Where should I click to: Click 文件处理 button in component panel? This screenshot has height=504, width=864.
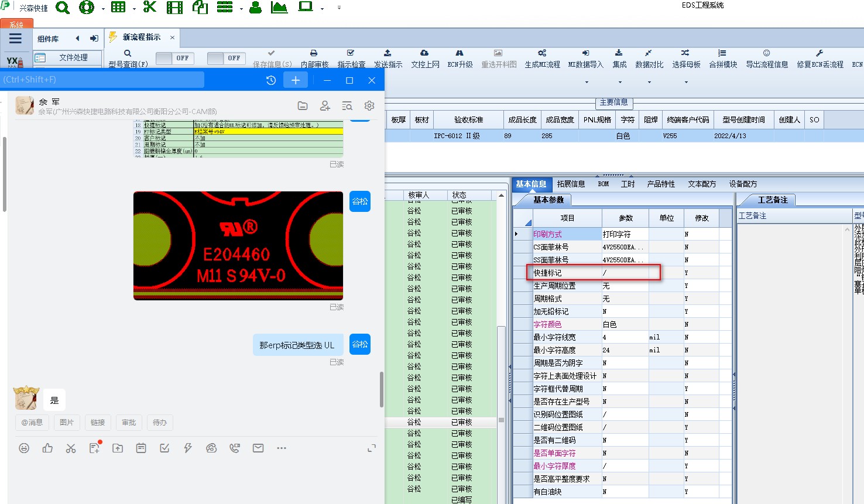pos(67,57)
